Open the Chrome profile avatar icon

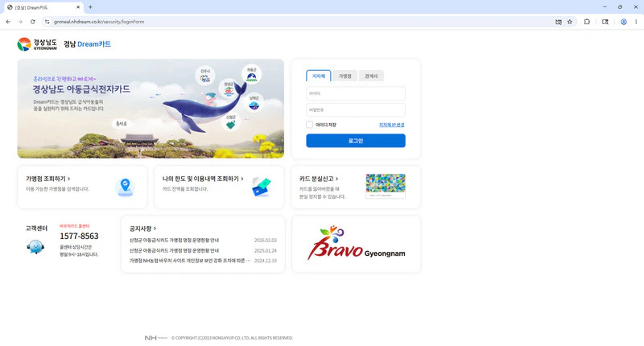tap(623, 22)
